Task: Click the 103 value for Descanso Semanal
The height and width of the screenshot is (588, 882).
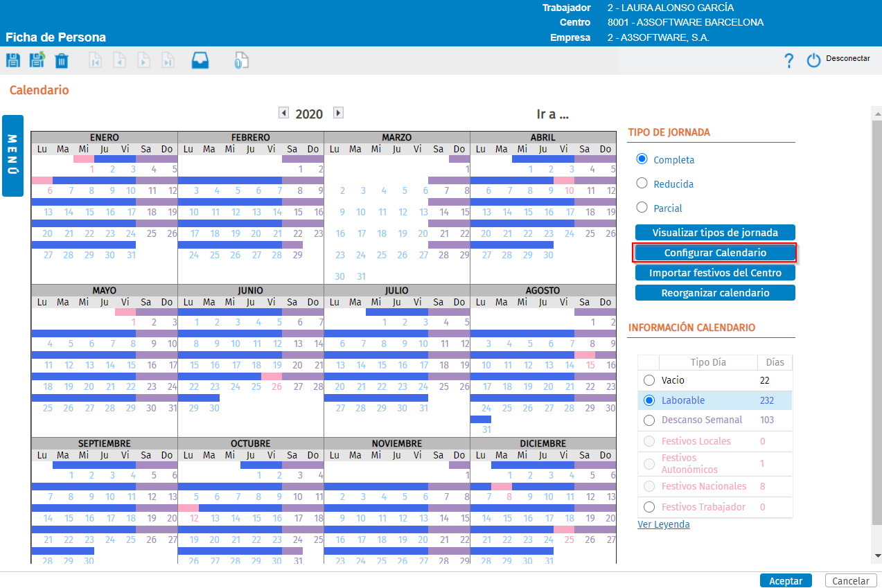Action: pos(767,420)
